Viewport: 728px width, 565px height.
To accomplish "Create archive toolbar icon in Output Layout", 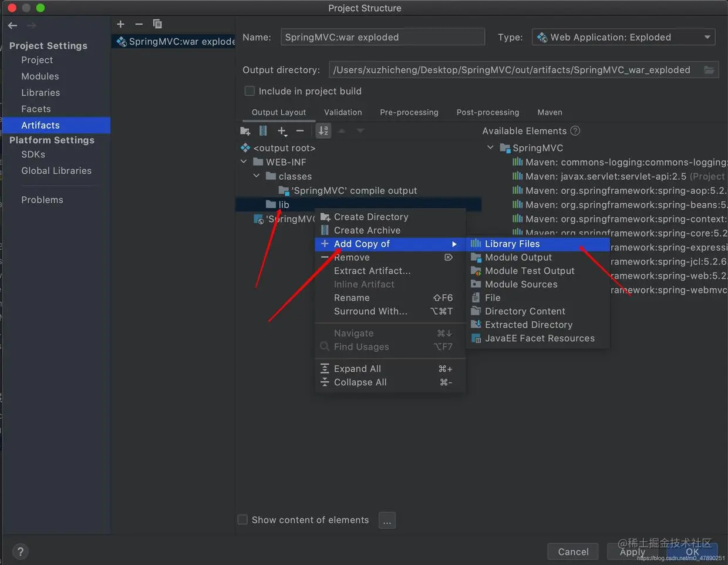I will coord(263,131).
